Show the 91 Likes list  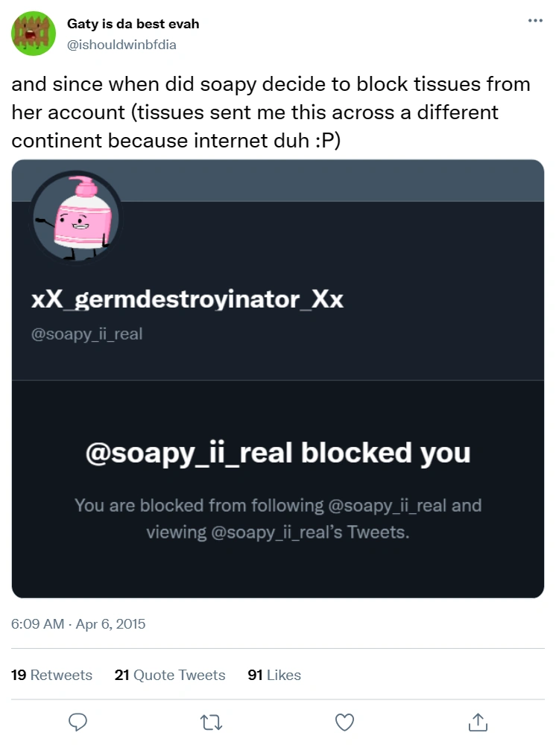[x=274, y=675]
